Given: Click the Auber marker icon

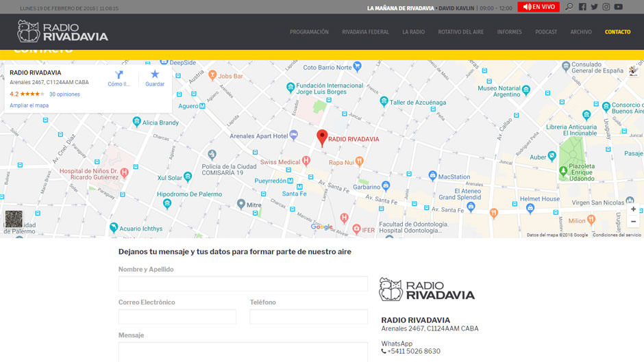Looking at the screenshot, I should pos(552,156).
